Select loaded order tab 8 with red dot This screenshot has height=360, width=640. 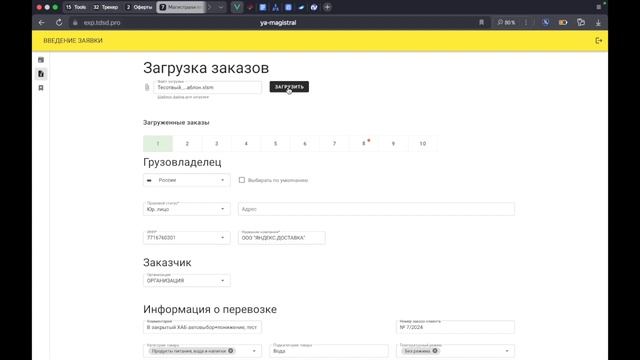364,144
